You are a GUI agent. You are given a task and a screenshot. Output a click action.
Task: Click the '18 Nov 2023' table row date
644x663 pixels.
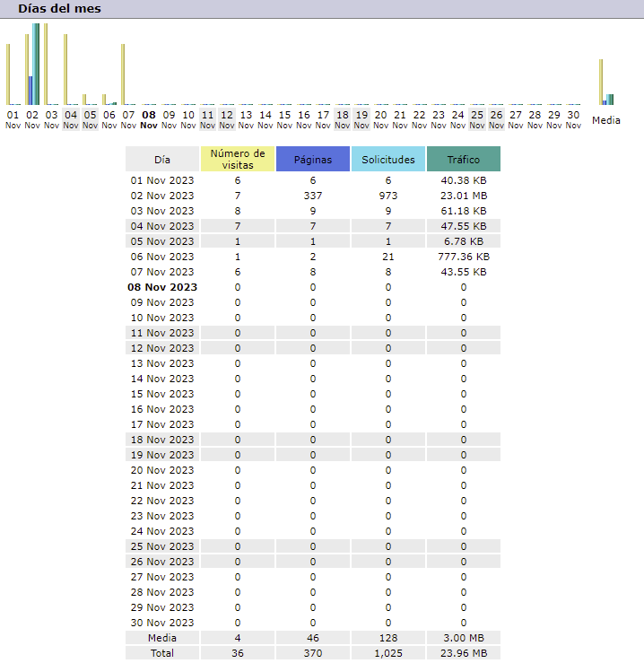[162, 440]
